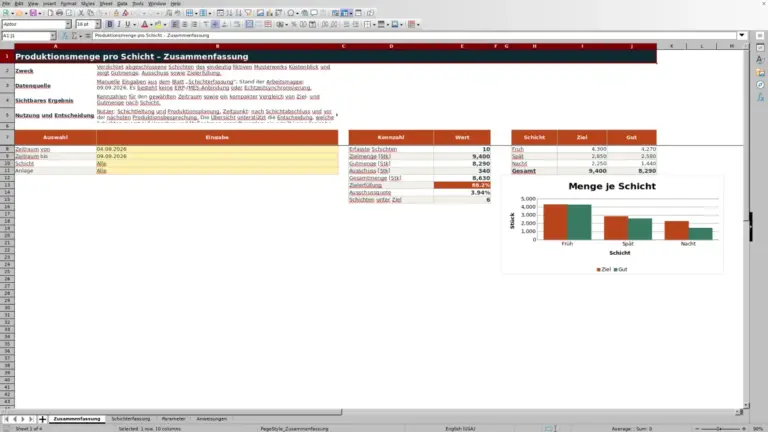Open the sidebar Gallery panel icon
This screenshot has height=432, width=768.
[760, 72]
